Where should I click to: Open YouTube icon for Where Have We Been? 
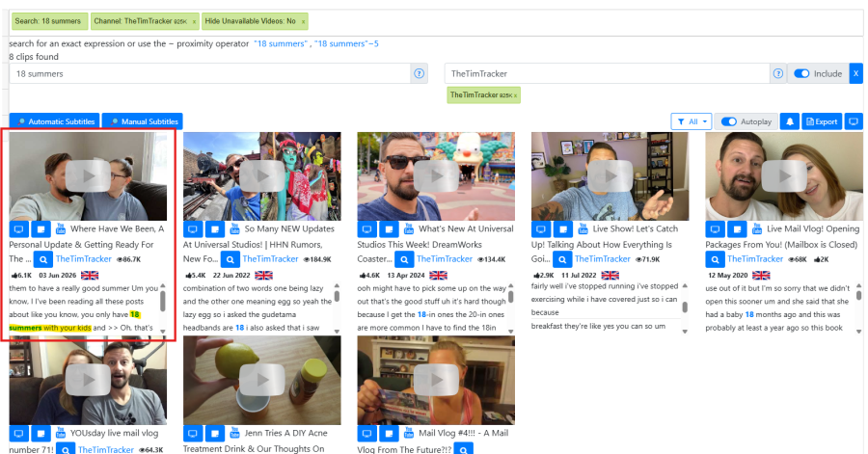click(x=61, y=228)
